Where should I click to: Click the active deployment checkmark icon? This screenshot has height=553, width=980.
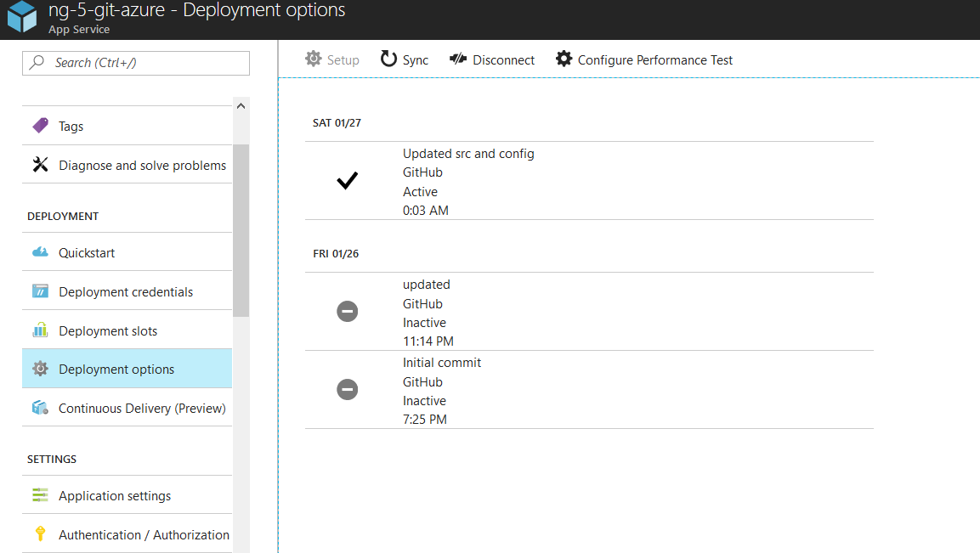pyautogui.click(x=348, y=180)
